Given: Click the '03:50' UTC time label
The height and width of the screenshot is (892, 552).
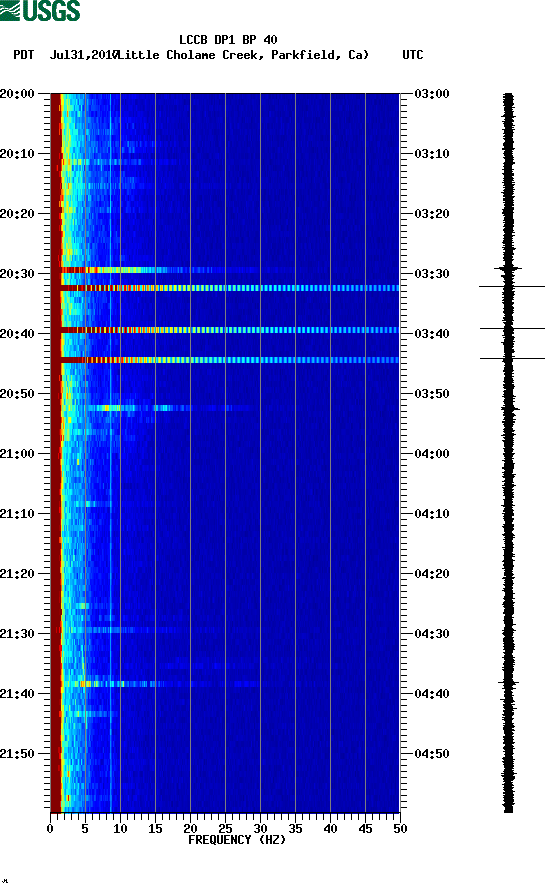Looking at the screenshot, I should 432,394.
